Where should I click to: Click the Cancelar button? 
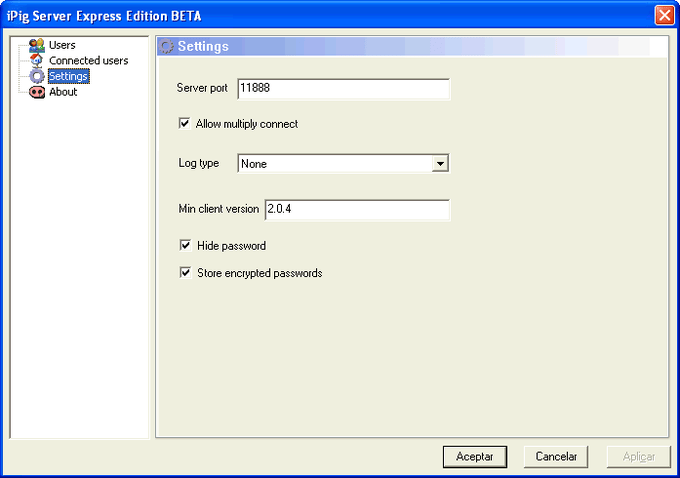click(x=556, y=457)
